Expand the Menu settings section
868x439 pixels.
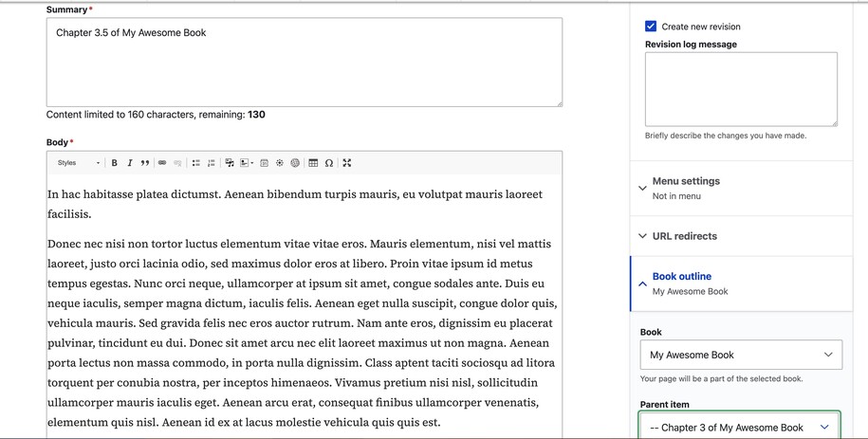point(686,181)
